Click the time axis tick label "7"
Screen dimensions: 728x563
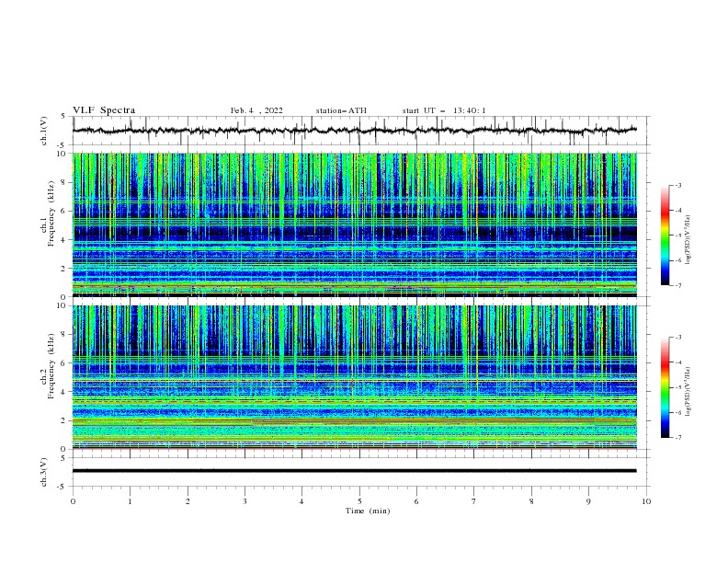[474, 501]
